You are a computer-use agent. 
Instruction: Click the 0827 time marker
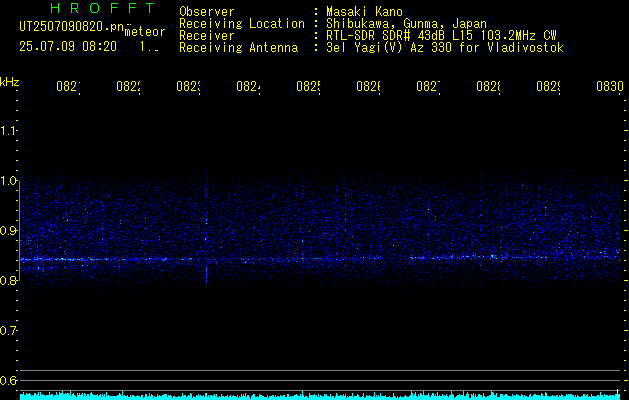click(x=428, y=87)
